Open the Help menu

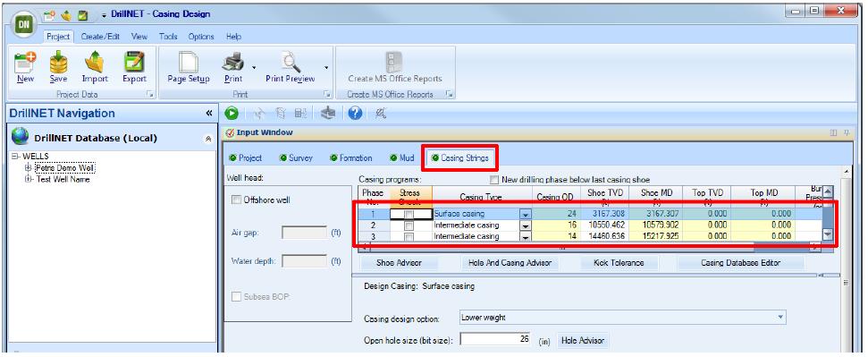[233, 37]
